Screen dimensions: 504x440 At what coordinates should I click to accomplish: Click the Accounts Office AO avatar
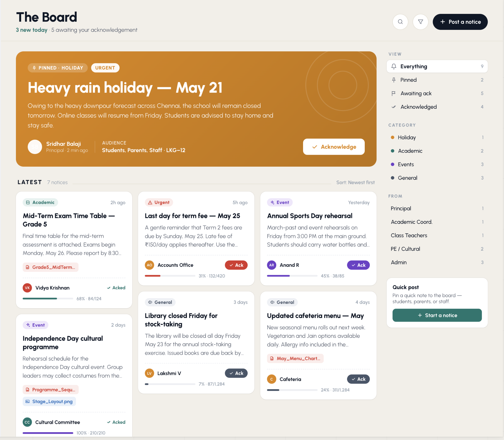pyautogui.click(x=149, y=265)
